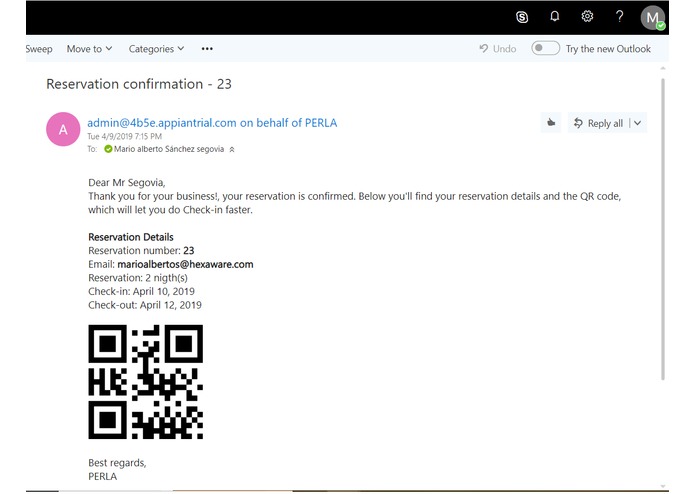
Task: Open the notifications bell
Action: click(x=554, y=16)
